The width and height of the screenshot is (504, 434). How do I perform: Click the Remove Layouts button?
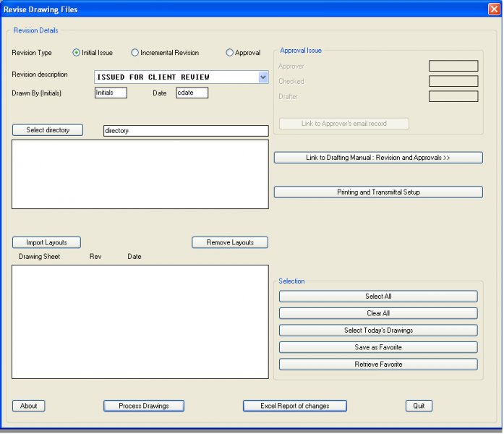coord(230,243)
